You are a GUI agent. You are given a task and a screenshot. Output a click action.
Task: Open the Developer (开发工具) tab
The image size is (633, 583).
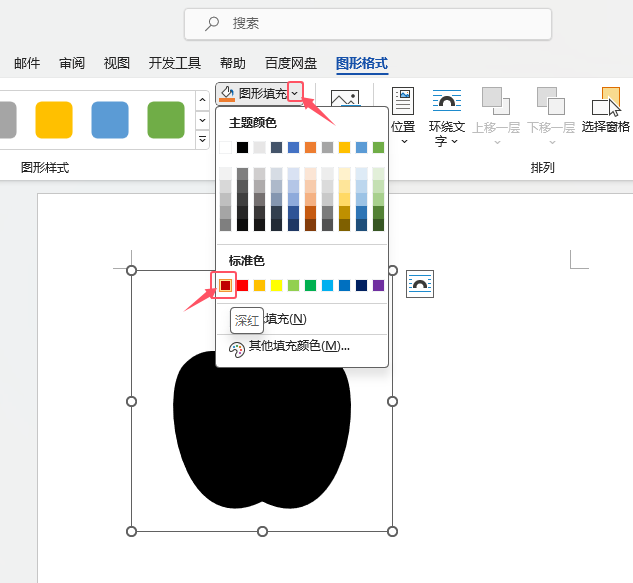[175, 63]
